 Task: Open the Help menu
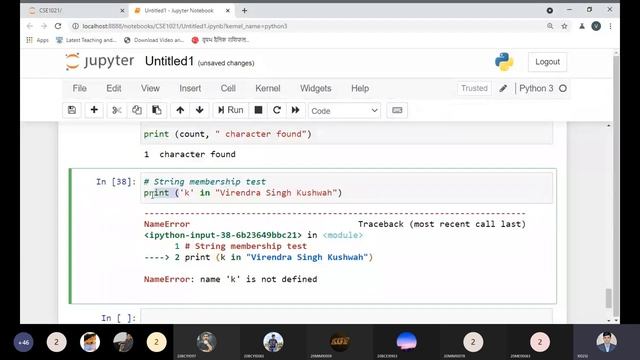pyautogui.click(x=360, y=89)
